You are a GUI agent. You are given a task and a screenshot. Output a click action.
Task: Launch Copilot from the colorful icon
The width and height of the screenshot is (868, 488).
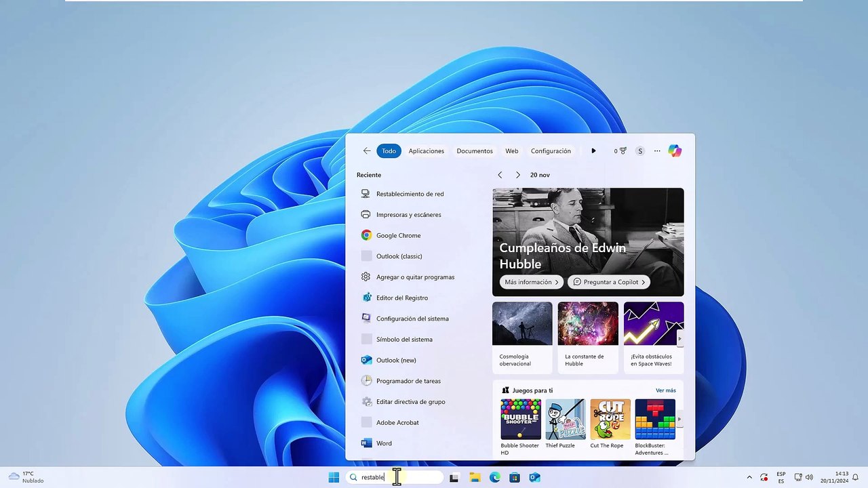pos(675,151)
